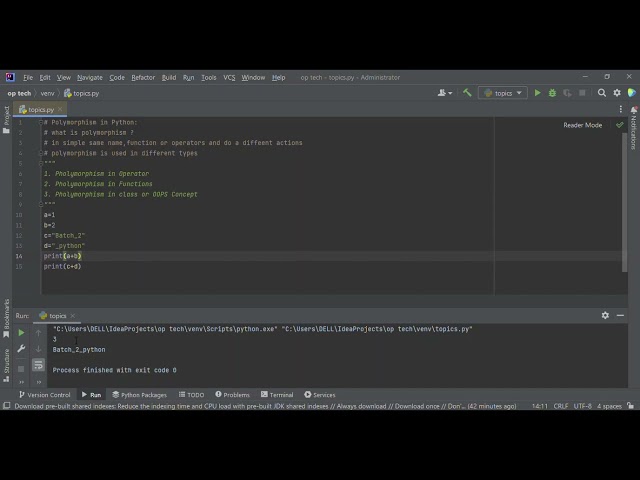Open the Services tool window

(x=320, y=395)
